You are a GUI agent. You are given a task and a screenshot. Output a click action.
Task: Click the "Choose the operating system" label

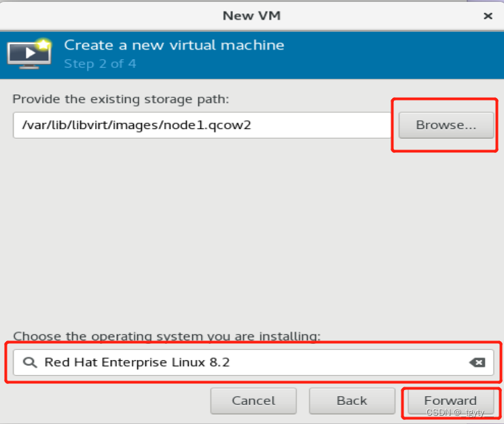[166, 336]
